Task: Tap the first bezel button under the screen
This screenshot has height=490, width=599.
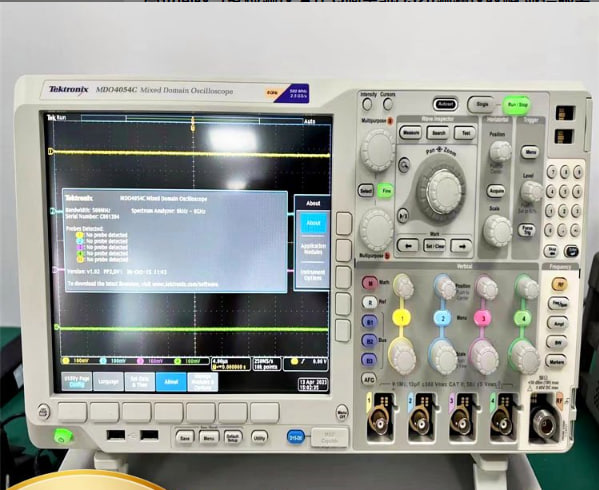Action: point(72,412)
